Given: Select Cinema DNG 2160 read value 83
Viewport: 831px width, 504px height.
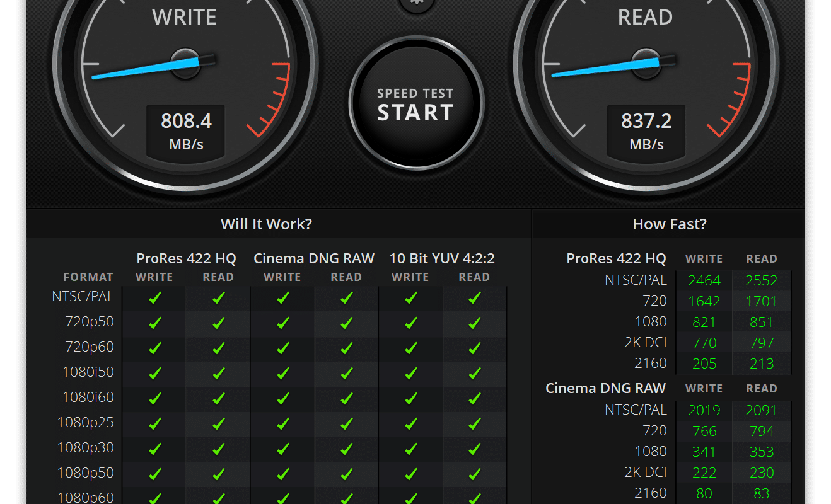Looking at the screenshot, I should (x=762, y=493).
